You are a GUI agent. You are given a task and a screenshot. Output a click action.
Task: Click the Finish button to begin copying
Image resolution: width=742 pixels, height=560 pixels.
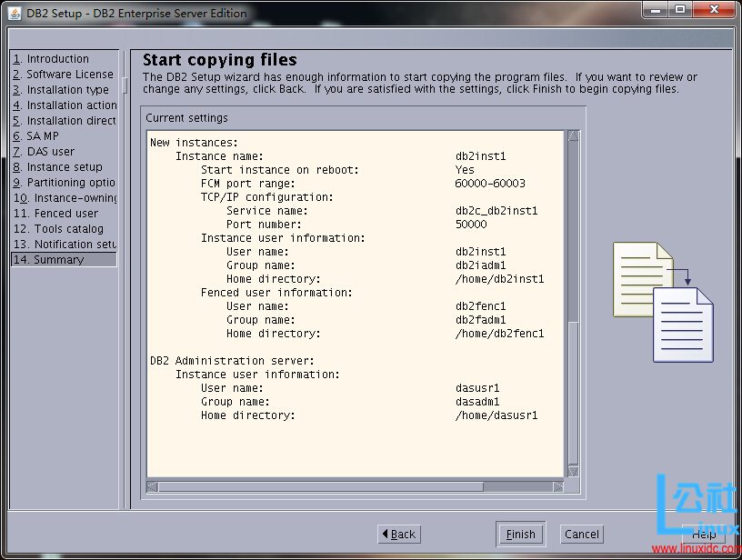click(x=519, y=534)
